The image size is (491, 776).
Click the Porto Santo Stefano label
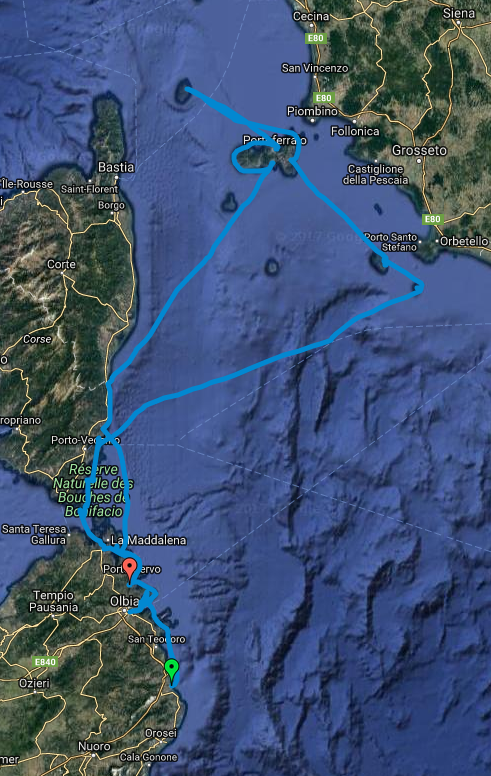(x=391, y=242)
